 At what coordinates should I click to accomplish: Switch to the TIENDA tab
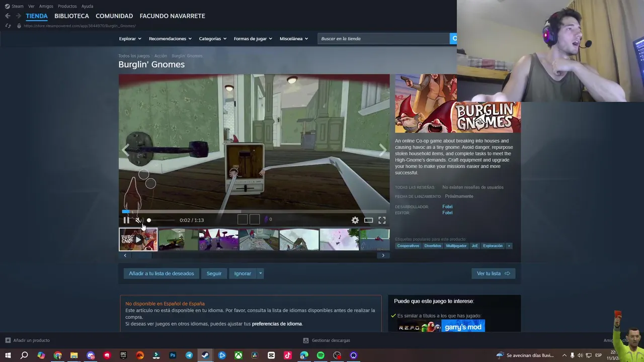tap(37, 16)
